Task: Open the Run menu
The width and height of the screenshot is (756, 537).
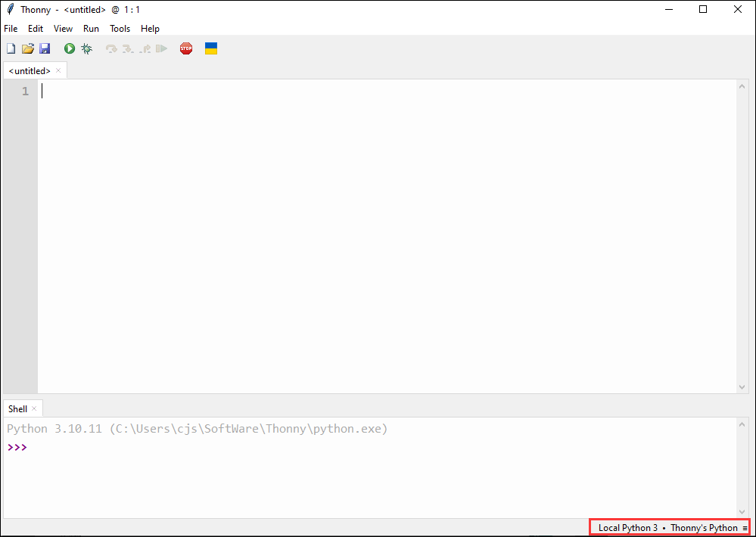Action: 91,29
